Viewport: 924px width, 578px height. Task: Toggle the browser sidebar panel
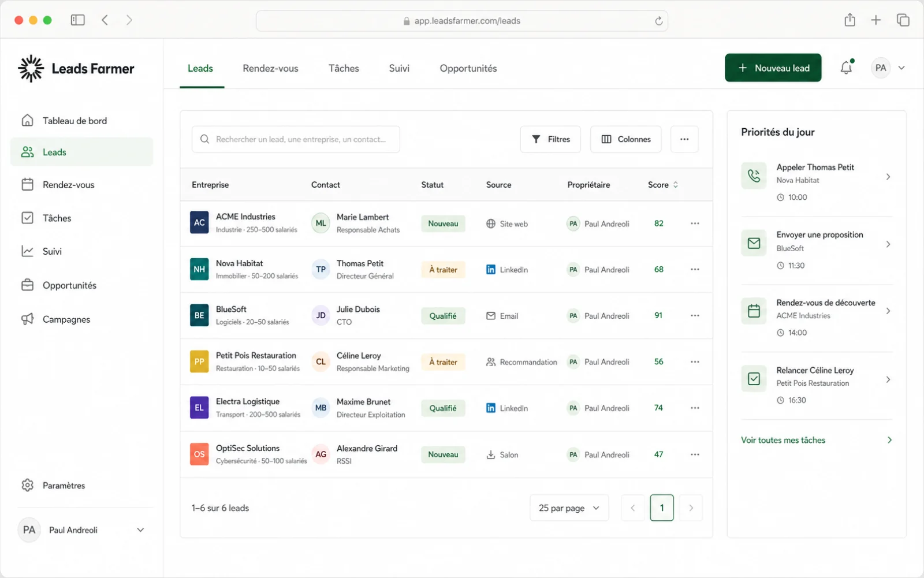(x=78, y=20)
